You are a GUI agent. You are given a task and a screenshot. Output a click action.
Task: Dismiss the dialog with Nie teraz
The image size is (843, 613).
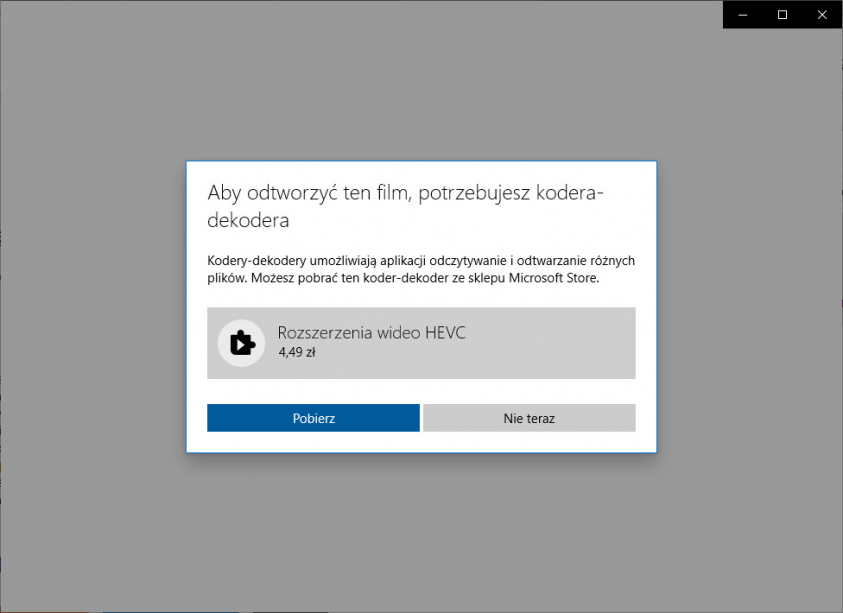point(529,418)
